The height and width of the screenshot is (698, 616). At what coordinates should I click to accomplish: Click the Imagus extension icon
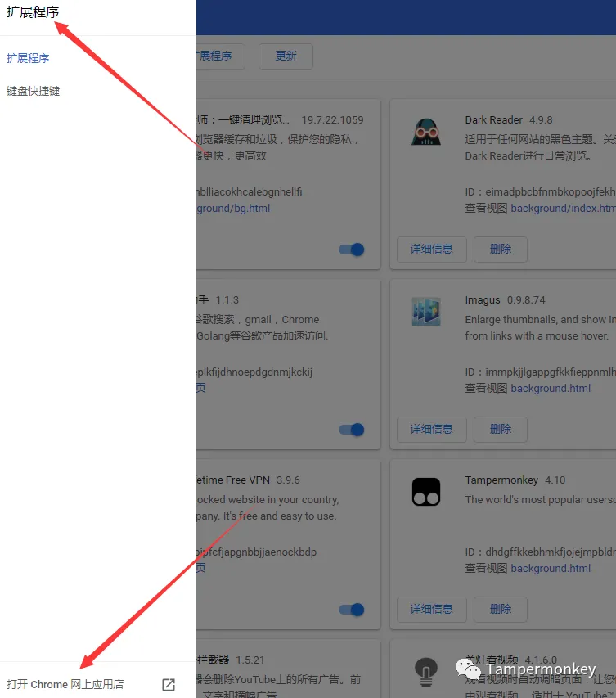pos(426,312)
